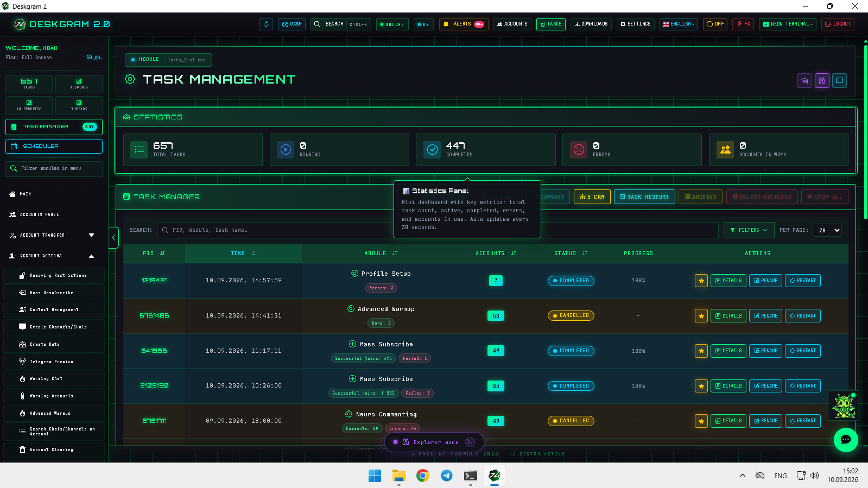Click the graduation cap tutorial icon
Screen dimensions: 868x488
805,81
